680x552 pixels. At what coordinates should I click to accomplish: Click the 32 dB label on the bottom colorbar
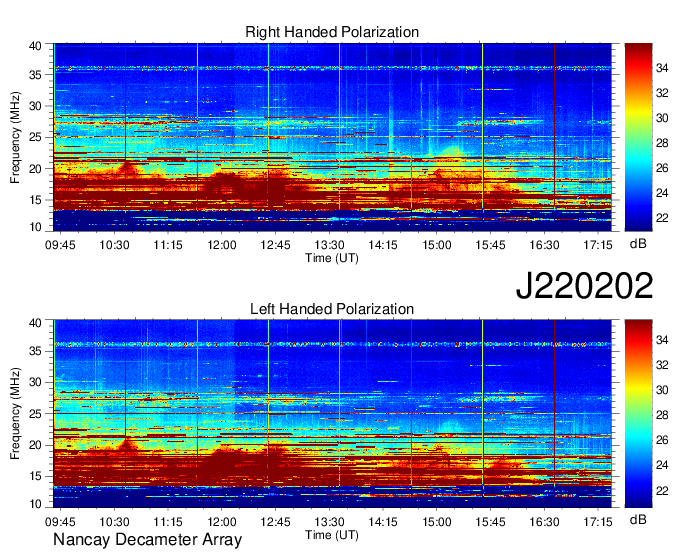click(x=662, y=365)
